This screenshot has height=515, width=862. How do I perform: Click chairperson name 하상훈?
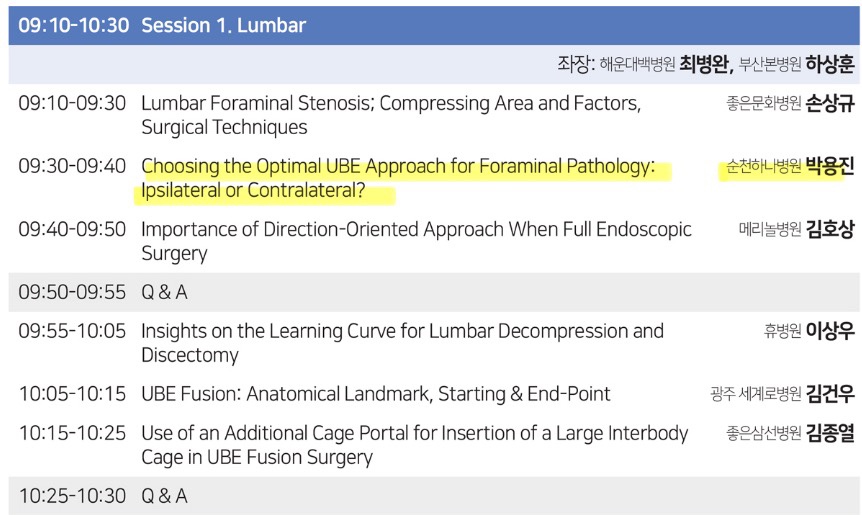click(x=830, y=64)
